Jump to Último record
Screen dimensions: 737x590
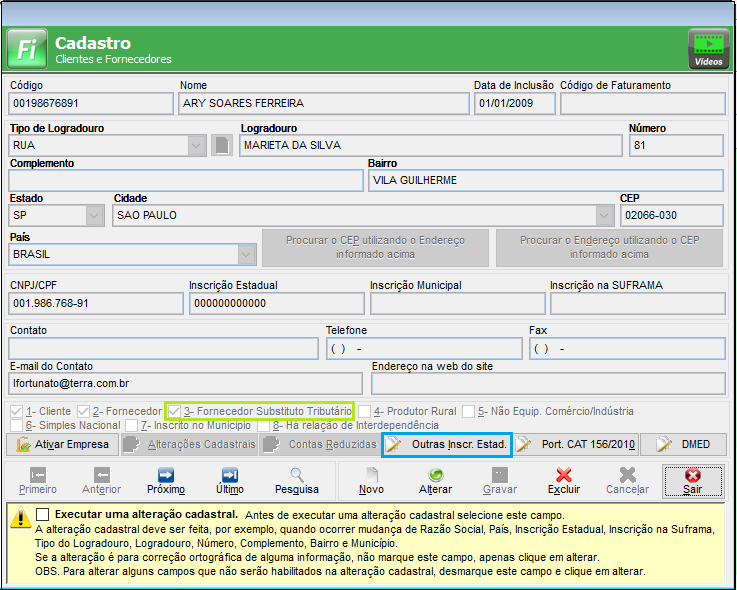pyautogui.click(x=229, y=481)
